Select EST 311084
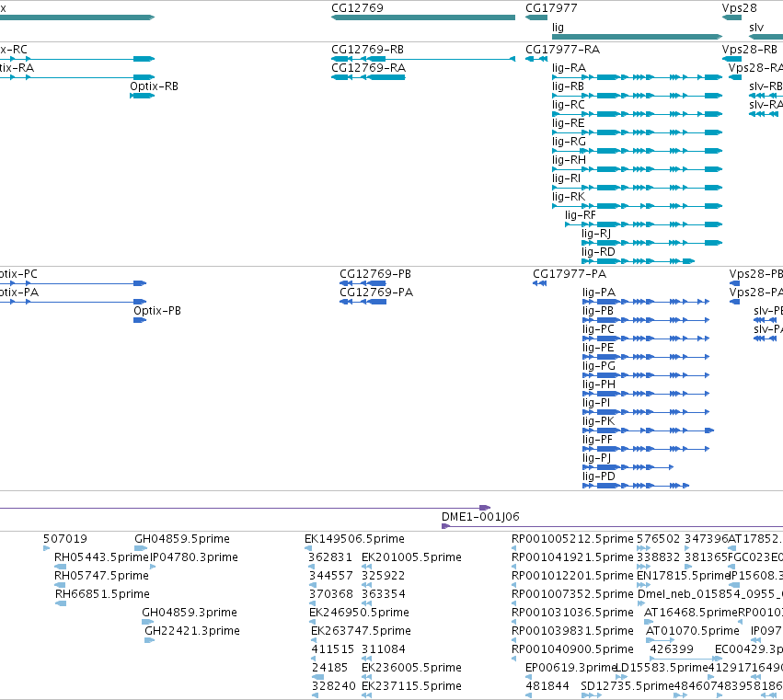783x700 pixels. 383,649
